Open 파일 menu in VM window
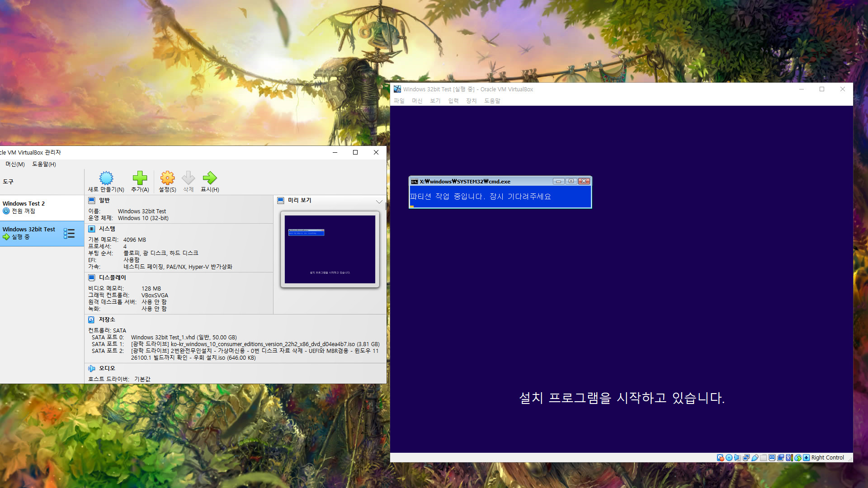This screenshot has height=488, width=868. tap(399, 101)
